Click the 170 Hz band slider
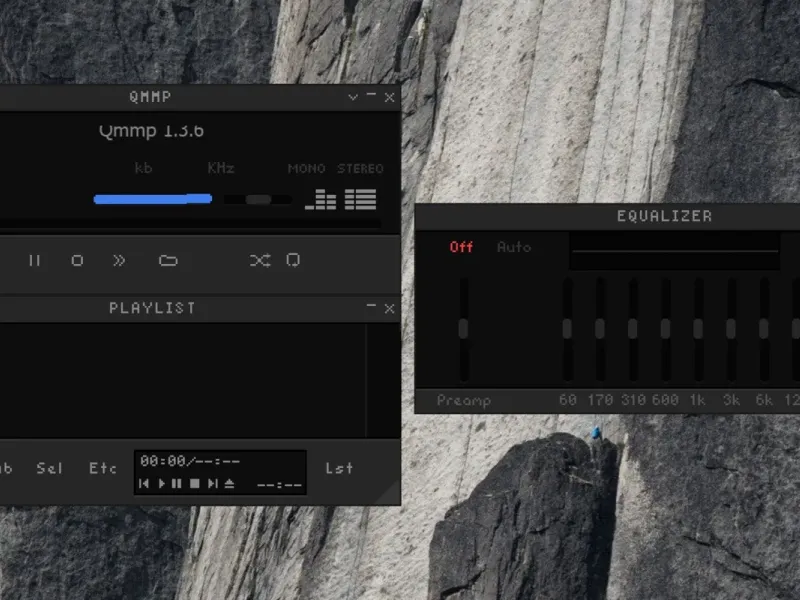 click(x=600, y=329)
